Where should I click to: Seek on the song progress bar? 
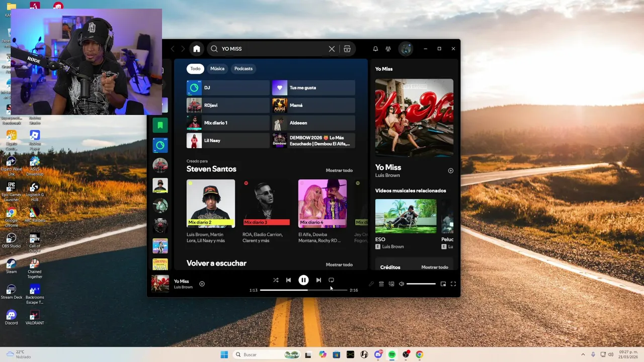[303, 290]
